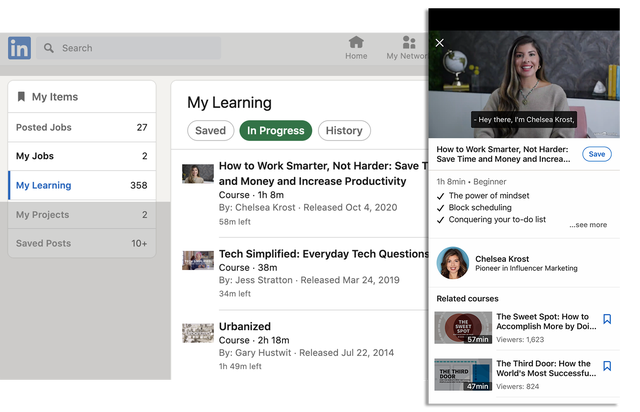
Task: Click '58m left' progress text
Action: tap(235, 222)
